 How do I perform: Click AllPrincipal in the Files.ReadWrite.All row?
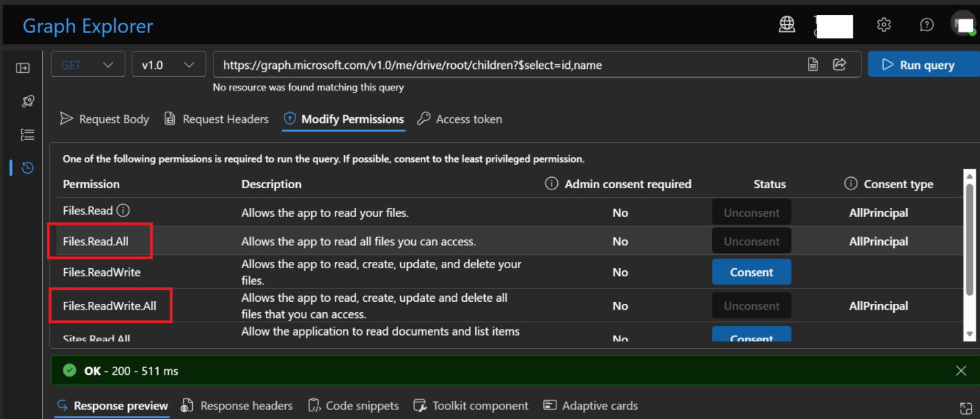(x=878, y=306)
